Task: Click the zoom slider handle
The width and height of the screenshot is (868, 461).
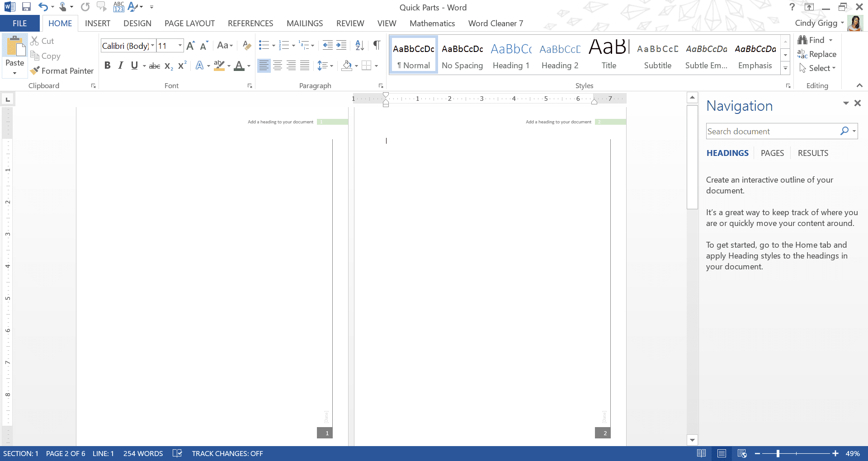Action: [x=778, y=453]
